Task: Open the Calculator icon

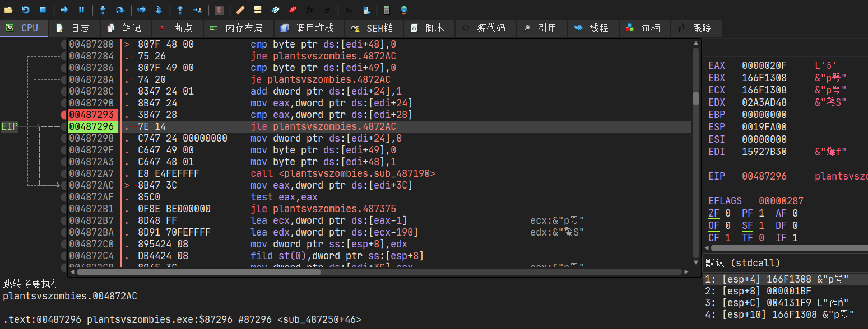Action: [x=387, y=10]
